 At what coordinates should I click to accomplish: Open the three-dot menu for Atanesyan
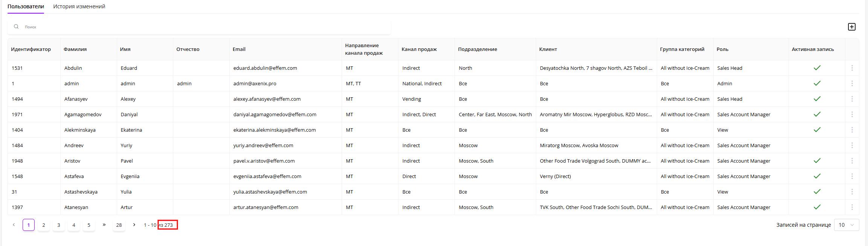click(x=852, y=207)
